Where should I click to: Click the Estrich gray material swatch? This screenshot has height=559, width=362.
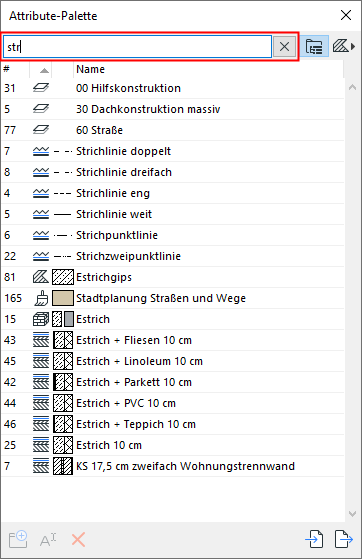[69, 319]
